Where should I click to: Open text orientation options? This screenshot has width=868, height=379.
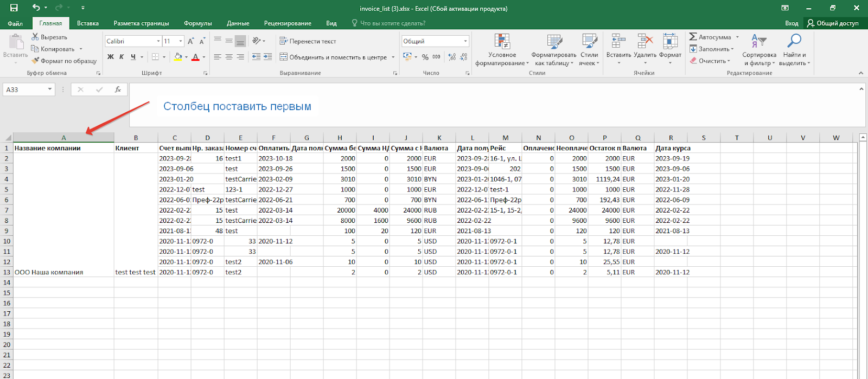(x=258, y=41)
